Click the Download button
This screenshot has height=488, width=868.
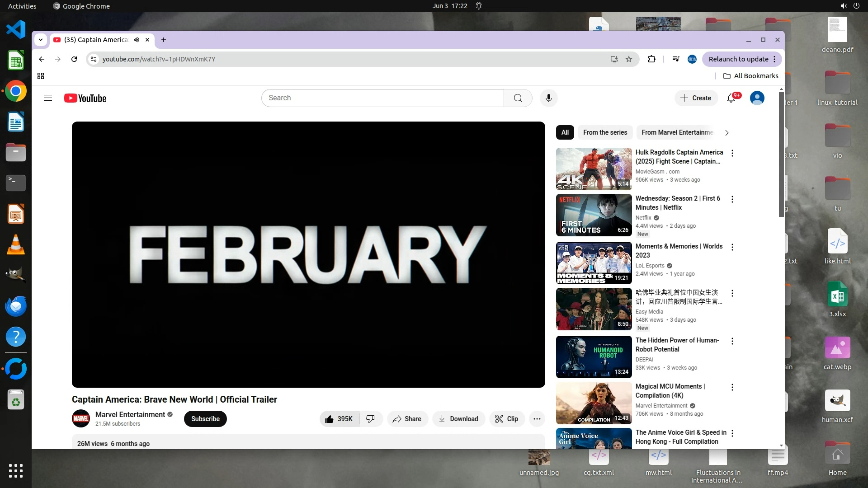point(458,419)
